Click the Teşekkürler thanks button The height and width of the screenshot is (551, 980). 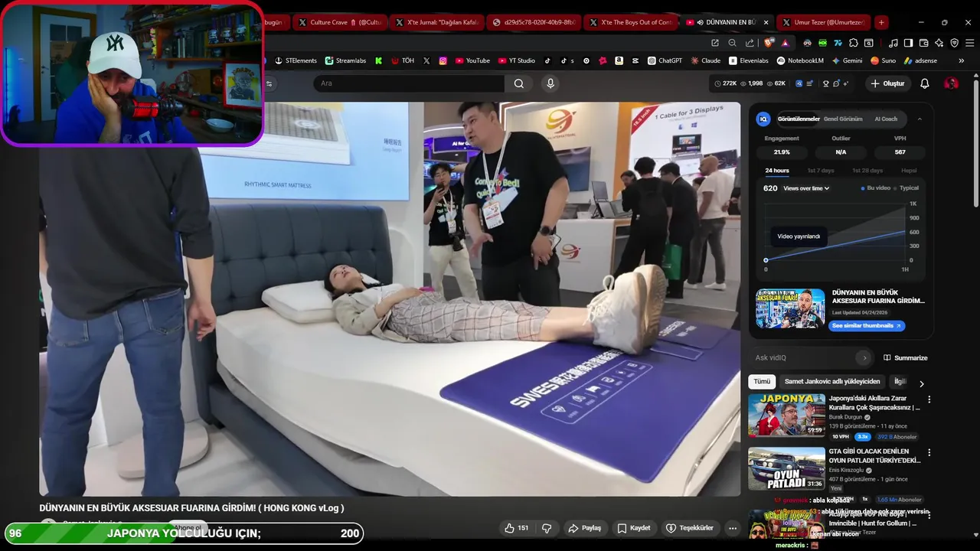(690, 528)
